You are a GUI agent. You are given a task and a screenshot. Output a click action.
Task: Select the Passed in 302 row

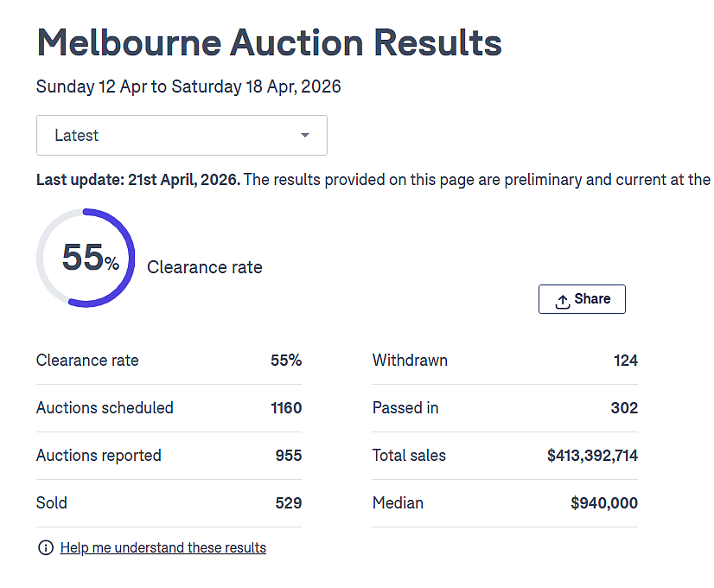click(x=505, y=408)
